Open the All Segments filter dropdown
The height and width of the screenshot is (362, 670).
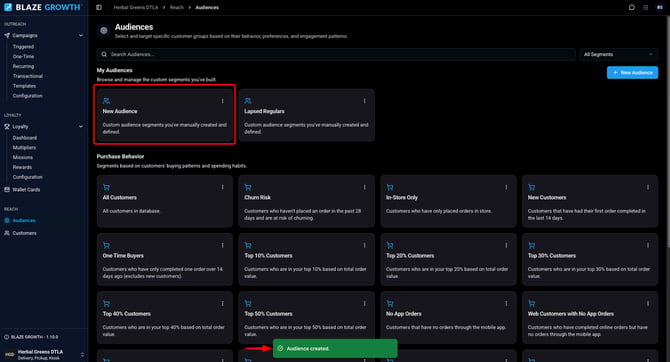tap(618, 54)
